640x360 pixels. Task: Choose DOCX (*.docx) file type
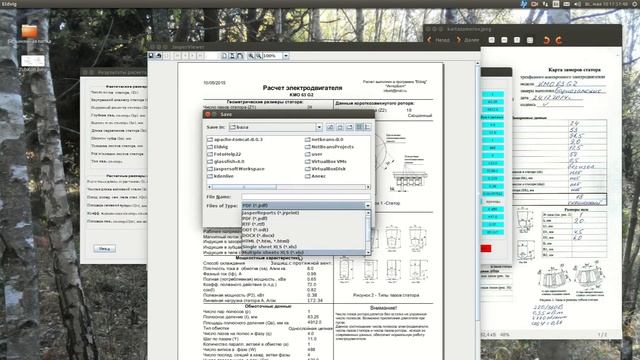coord(303,236)
